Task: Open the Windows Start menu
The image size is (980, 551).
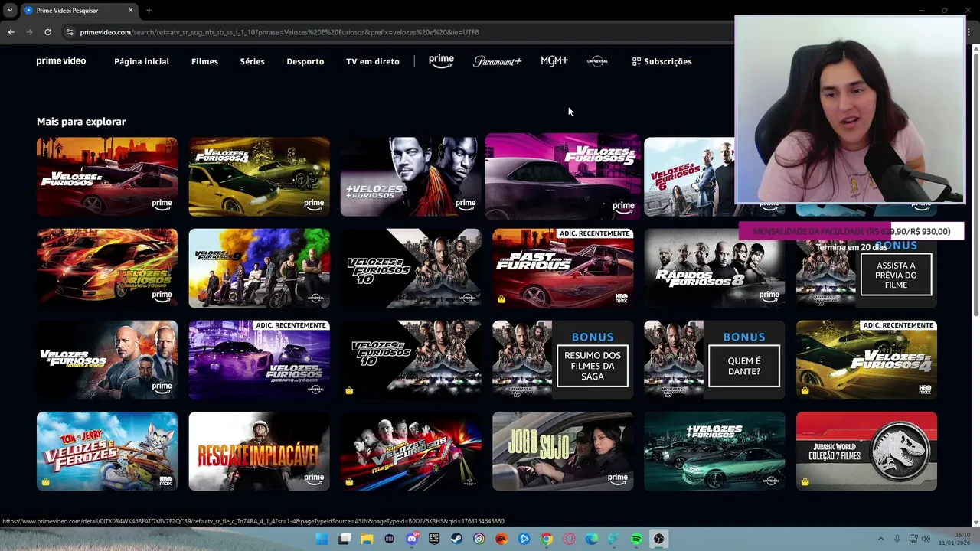Action: [x=322, y=539]
